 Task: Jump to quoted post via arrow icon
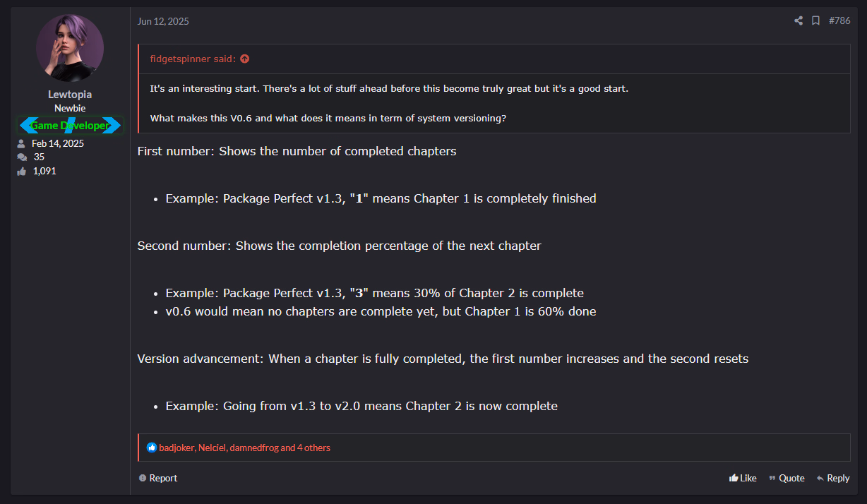pos(244,59)
